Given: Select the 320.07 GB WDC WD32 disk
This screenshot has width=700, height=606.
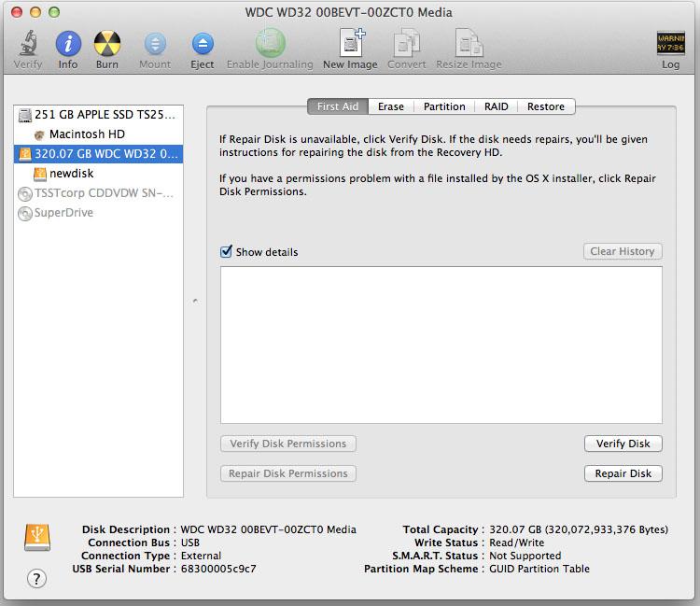Looking at the screenshot, I should (98, 154).
